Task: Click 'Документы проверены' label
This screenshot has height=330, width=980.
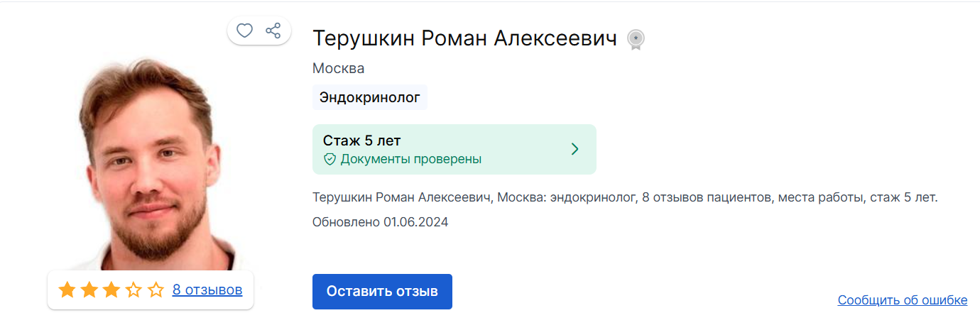Action: pyautogui.click(x=411, y=159)
